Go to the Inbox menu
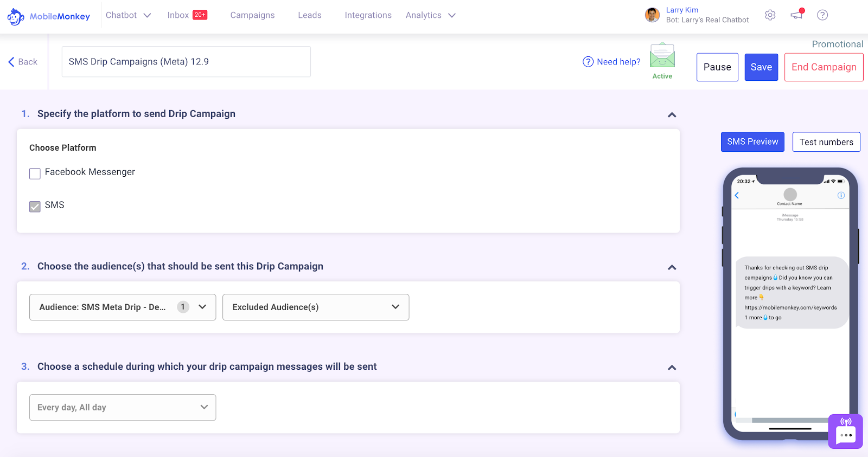Image resolution: width=868 pixels, height=457 pixels. 178,15
